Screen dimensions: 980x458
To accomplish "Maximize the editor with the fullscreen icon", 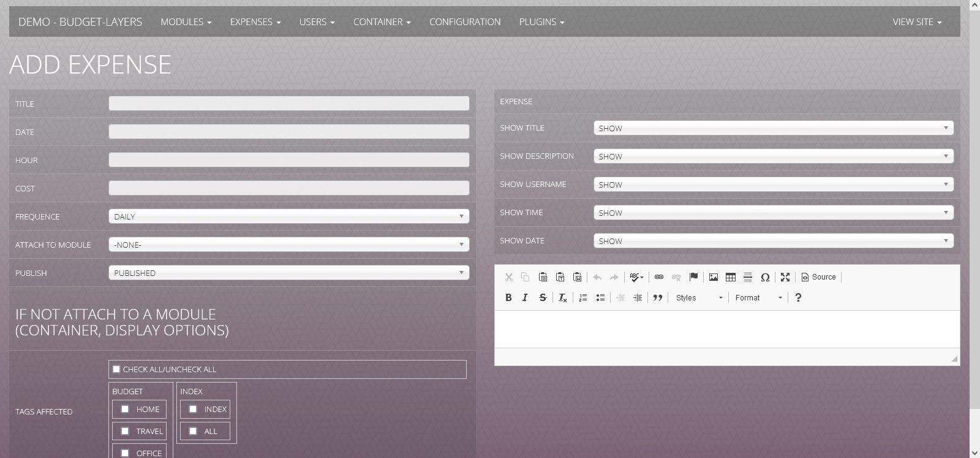I will point(785,277).
